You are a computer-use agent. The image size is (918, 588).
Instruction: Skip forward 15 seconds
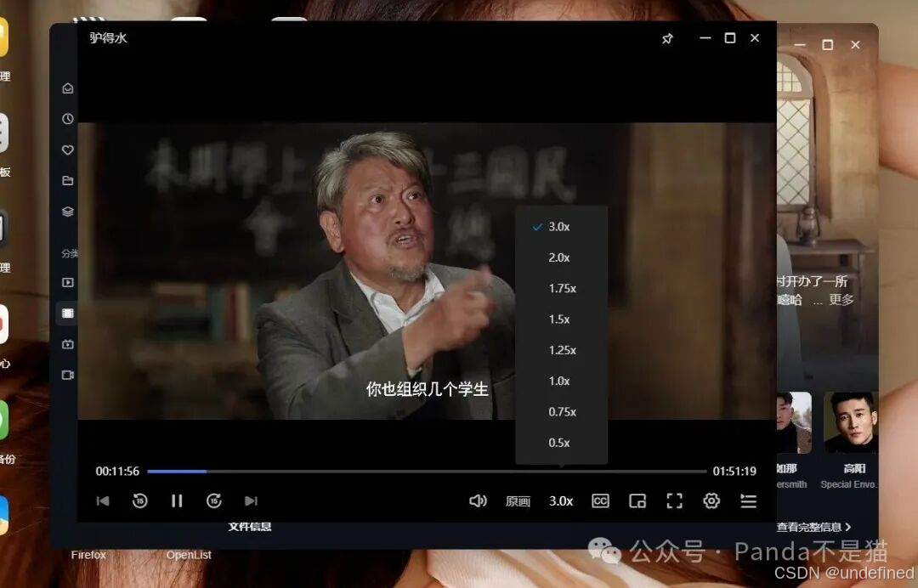coord(213,500)
